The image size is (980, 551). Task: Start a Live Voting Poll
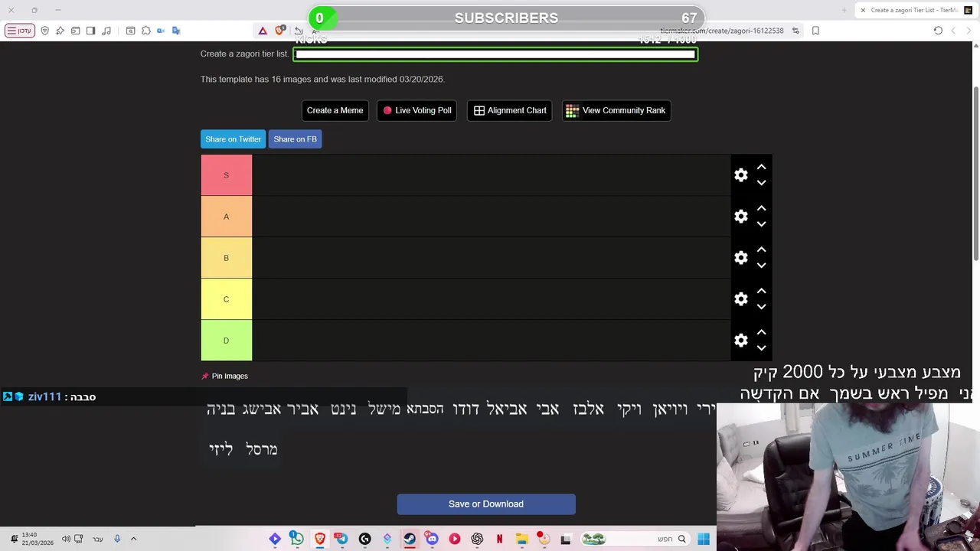coord(417,110)
